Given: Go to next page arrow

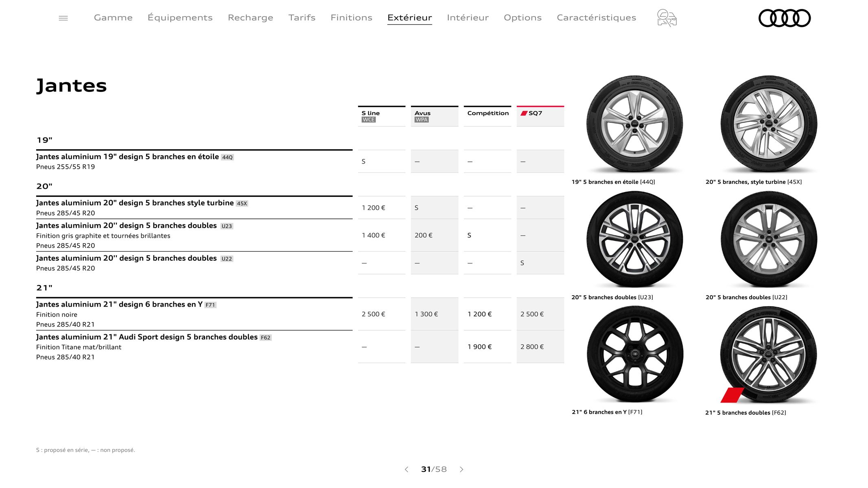Looking at the screenshot, I should pos(461,469).
